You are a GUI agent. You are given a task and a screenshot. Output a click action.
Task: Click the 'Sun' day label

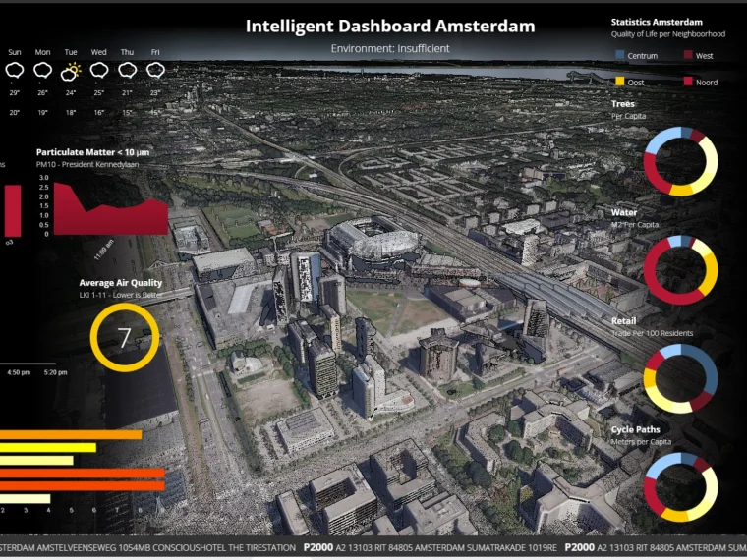[15, 52]
